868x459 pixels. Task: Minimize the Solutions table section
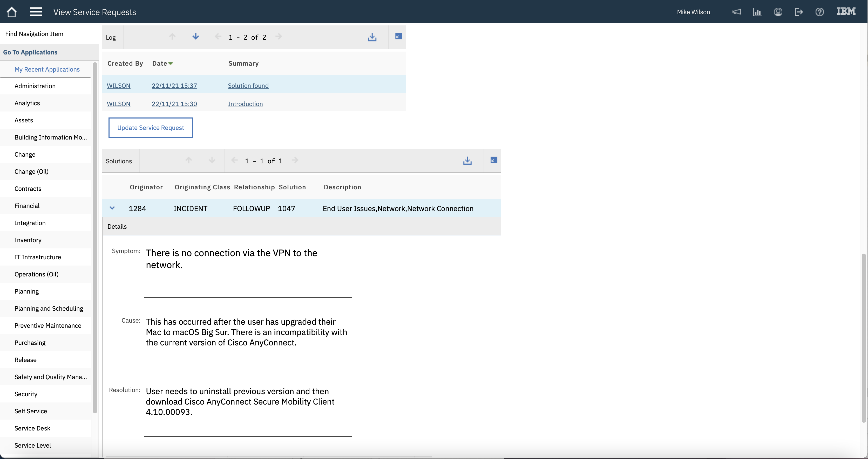[494, 160]
